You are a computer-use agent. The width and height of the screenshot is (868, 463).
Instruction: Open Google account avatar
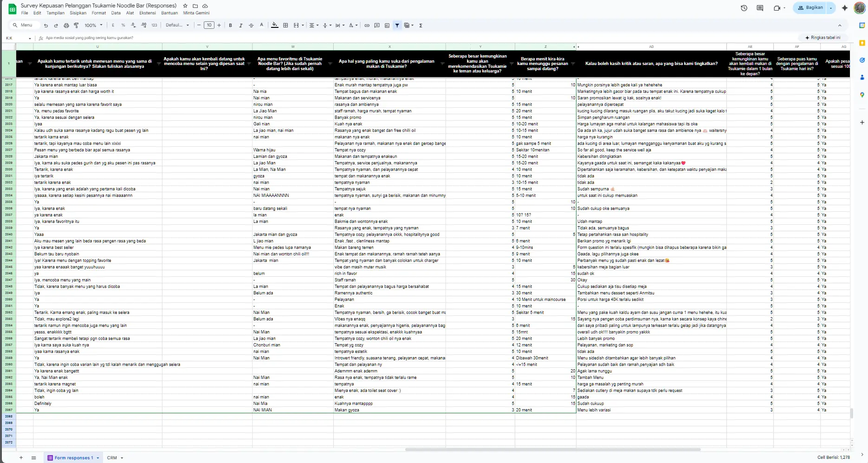tap(859, 8)
